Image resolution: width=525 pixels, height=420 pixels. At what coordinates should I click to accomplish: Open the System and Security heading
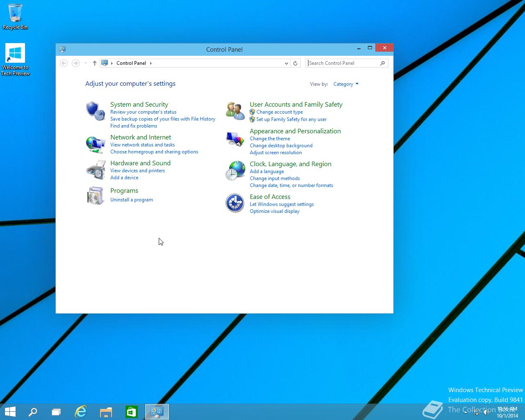coord(139,105)
